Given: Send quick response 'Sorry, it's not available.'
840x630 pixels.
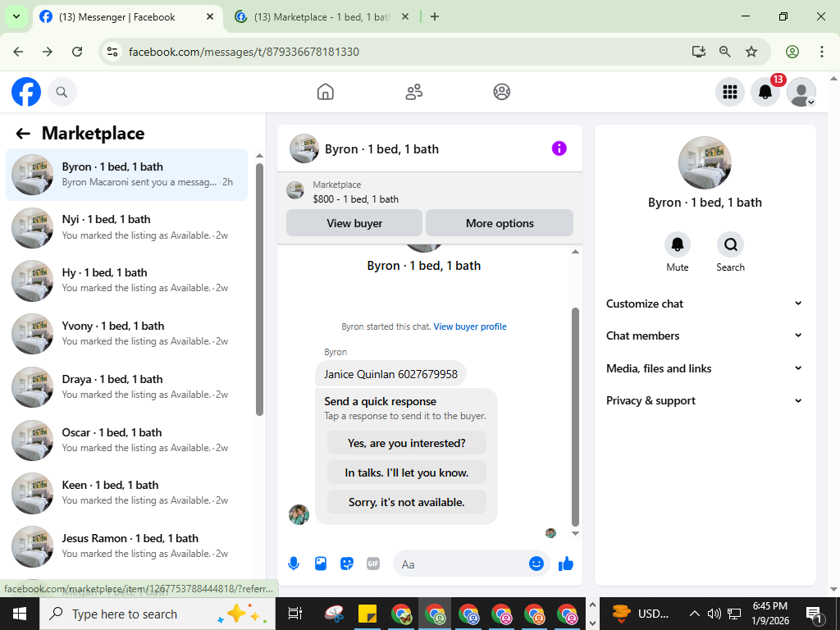Looking at the screenshot, I should tap(407, 502).
